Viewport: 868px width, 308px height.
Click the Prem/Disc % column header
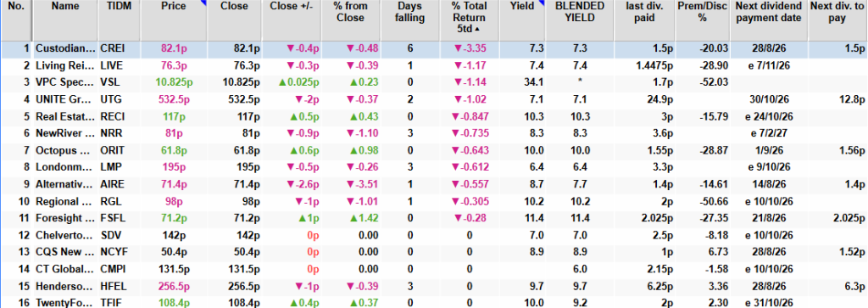point(703,12)
